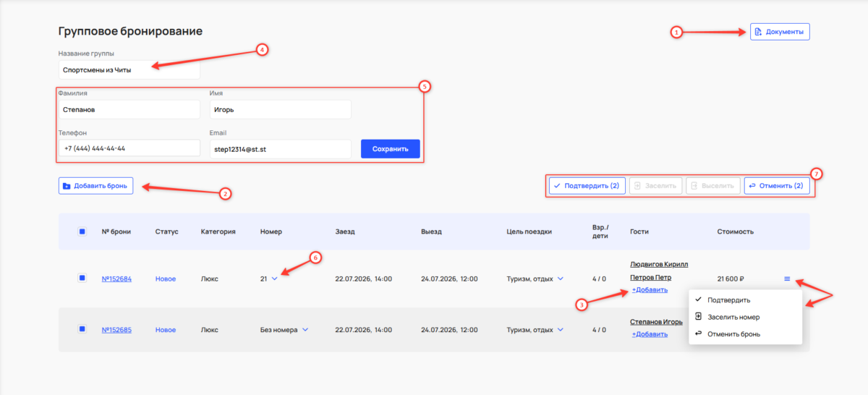Click the Название группы input field
Screen dimensions: 868x395
point(129,69)
